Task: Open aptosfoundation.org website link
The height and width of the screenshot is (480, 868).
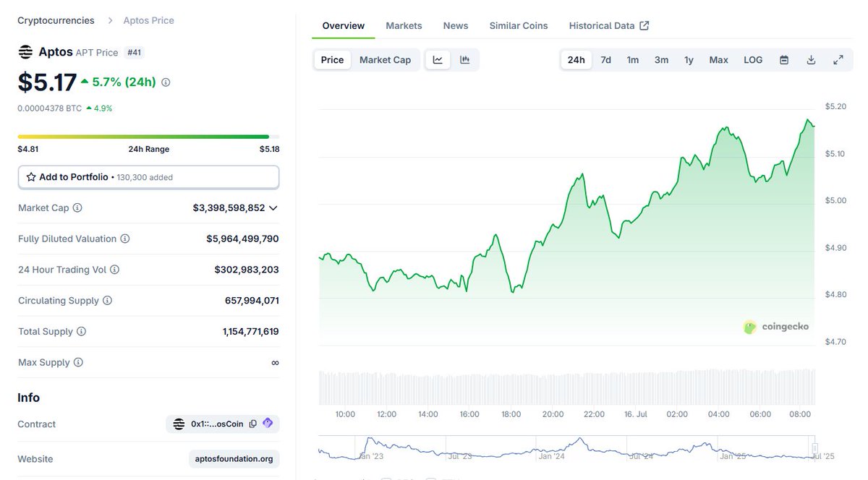Action: [234, 459]
